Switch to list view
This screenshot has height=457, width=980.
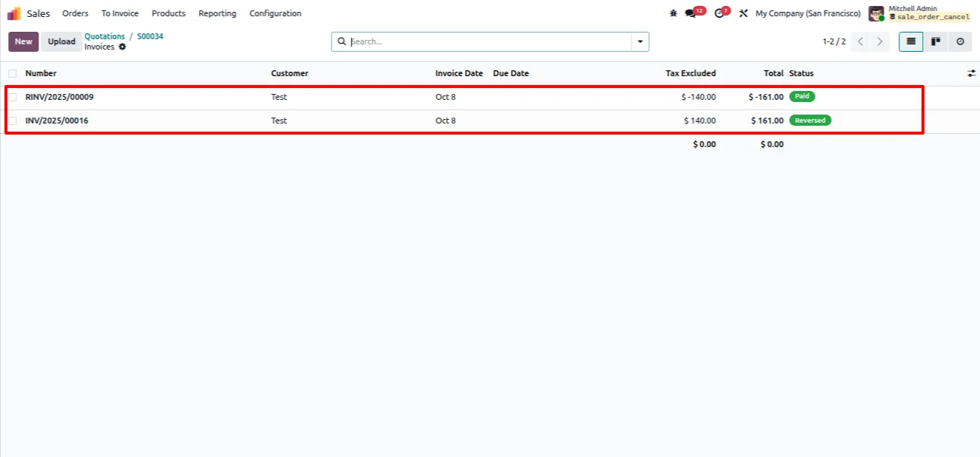coord(910,41)
